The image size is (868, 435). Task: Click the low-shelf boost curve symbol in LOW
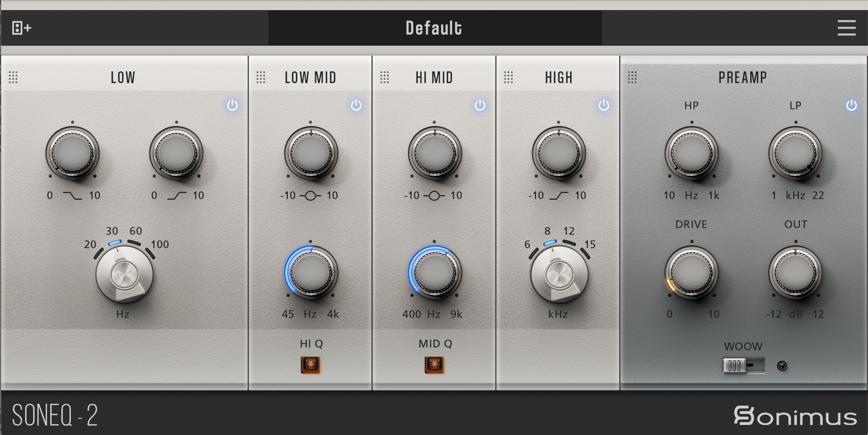point(176,195)
